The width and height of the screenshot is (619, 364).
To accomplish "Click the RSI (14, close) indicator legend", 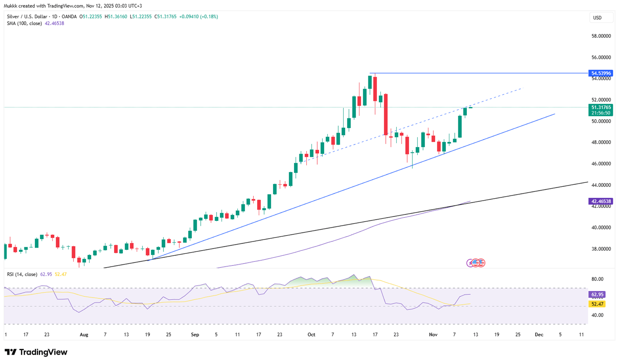I will (22, 274).
